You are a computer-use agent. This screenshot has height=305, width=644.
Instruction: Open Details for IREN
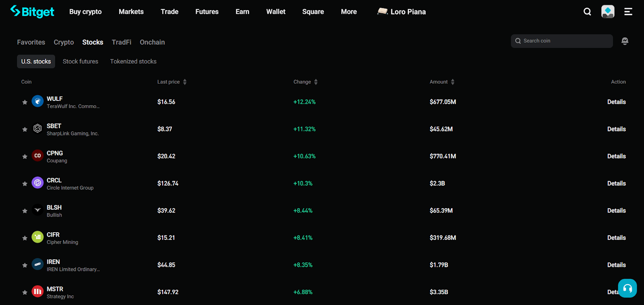[616, 265]
